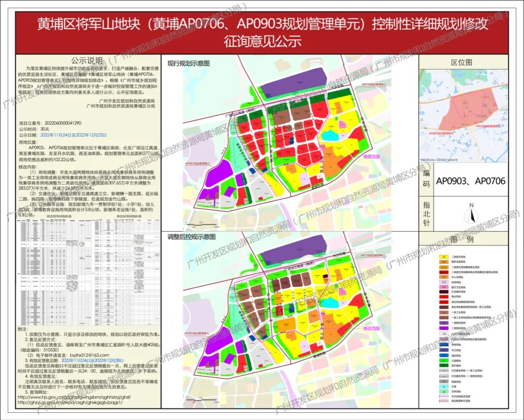
Task: Open the www.hp.gov.cn feedback link
Action: [x=74, y=397]
